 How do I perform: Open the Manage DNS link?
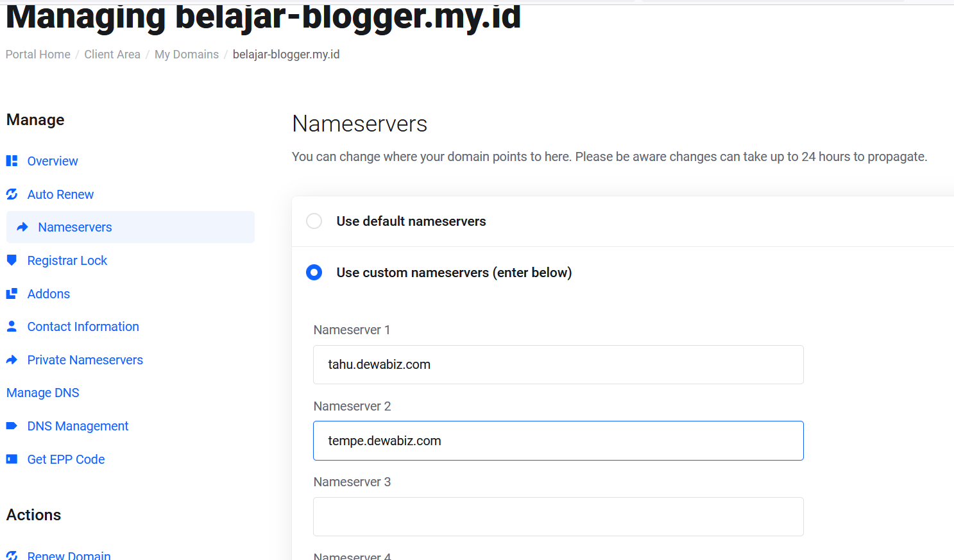click(x=43, y=393)
